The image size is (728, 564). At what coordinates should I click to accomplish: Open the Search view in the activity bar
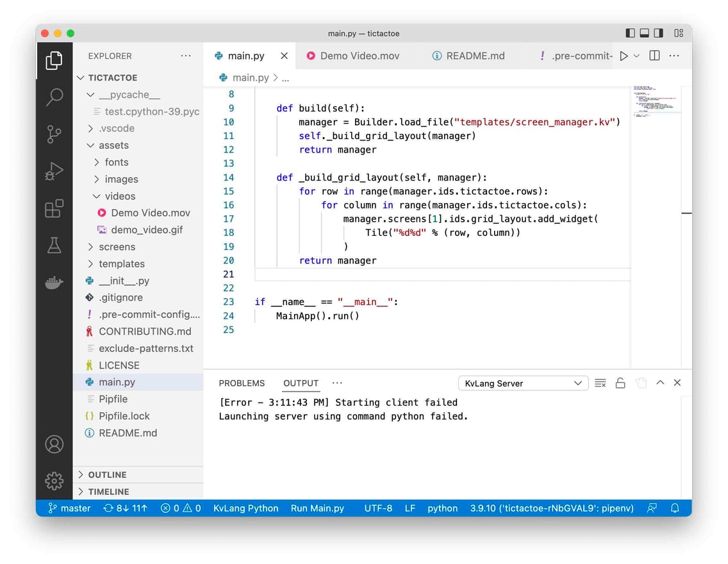[x=54, y=97]
